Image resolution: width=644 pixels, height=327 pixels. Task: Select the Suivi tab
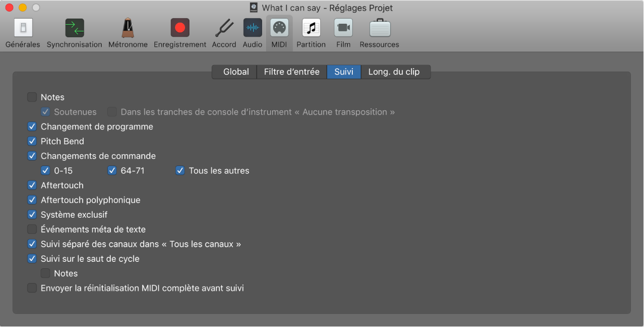(344, 72)
